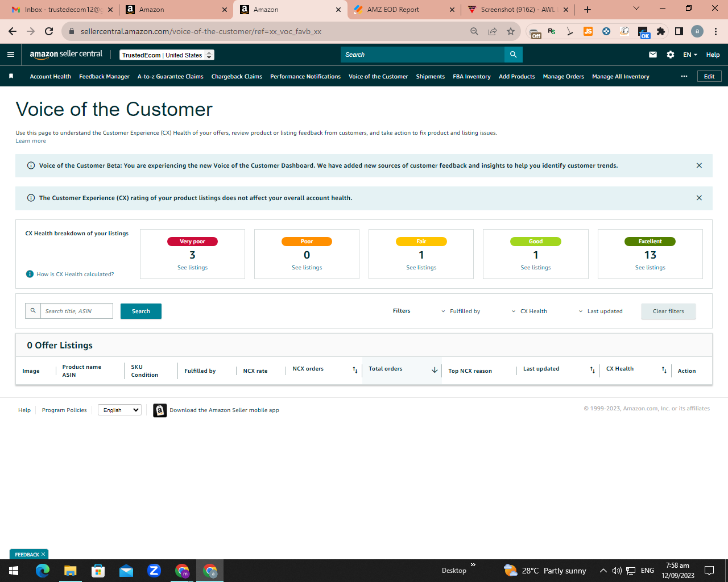Click the Help link in the header
Viewport: 728px width, 582px height.
click(x=713, y=55)
